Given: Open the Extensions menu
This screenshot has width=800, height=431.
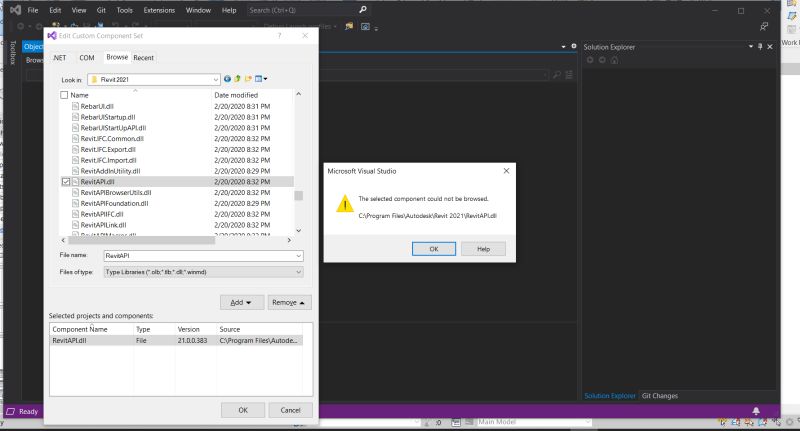Looking at the screenshot, I should (x=159, y=10).
